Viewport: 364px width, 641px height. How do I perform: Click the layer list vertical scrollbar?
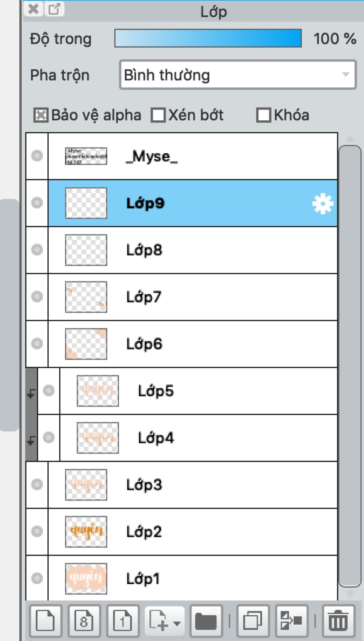pos(350,366)
